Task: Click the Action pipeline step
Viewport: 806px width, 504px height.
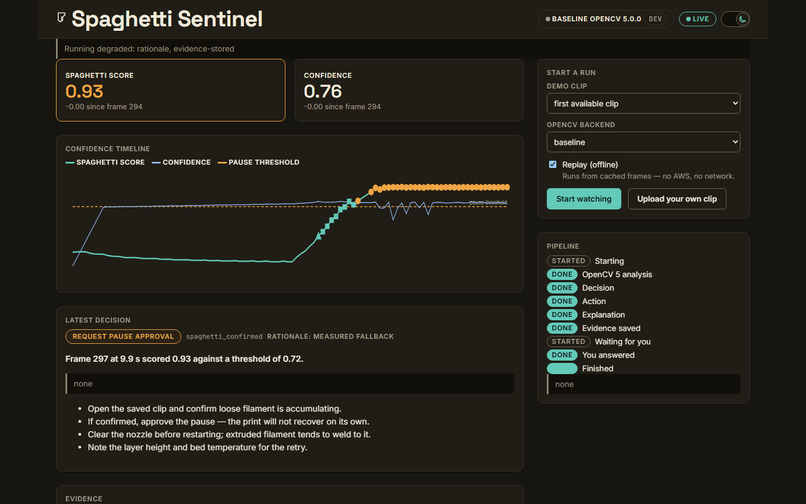Action: [x=594, y=301]
